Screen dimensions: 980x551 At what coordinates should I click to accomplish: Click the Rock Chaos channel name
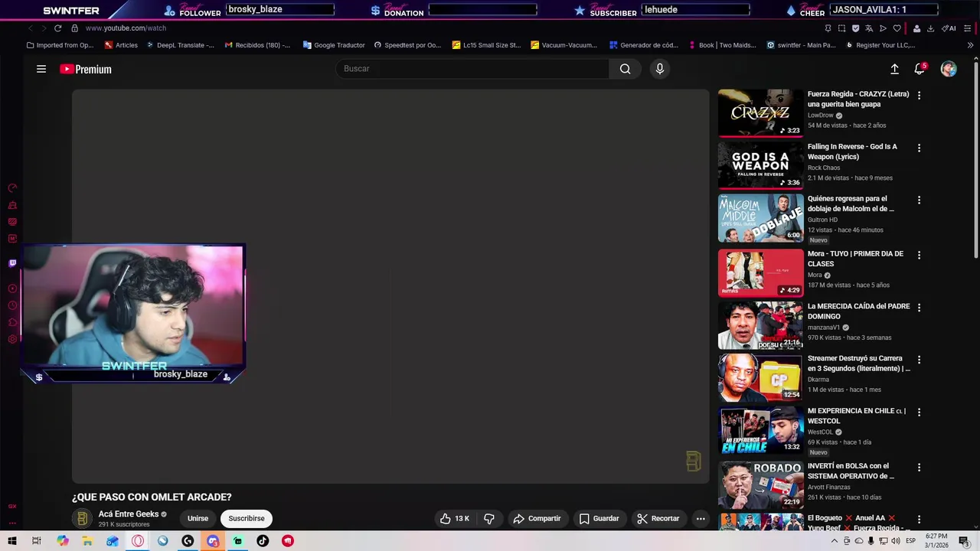click(824, 168)
